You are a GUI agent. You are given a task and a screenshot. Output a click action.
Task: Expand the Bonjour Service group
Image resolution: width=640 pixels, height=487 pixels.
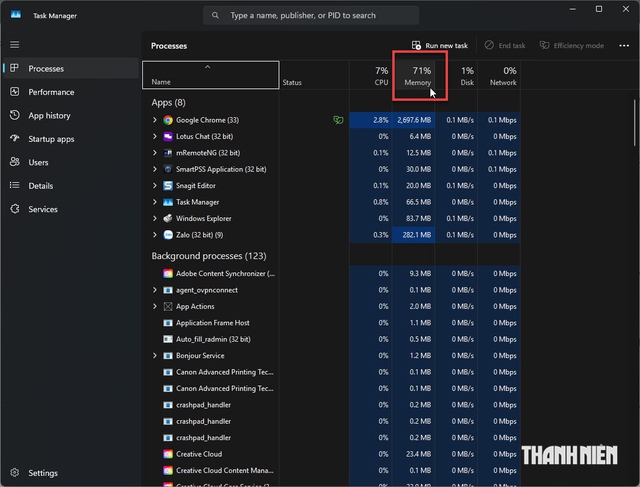click(155, 356)
